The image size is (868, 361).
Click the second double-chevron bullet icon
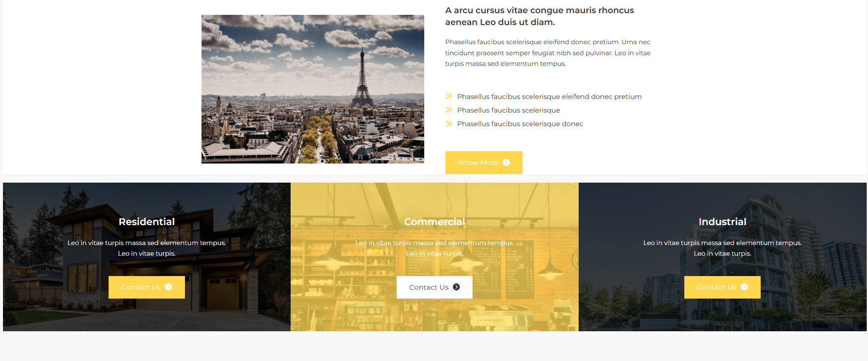[x=449, y=110]
